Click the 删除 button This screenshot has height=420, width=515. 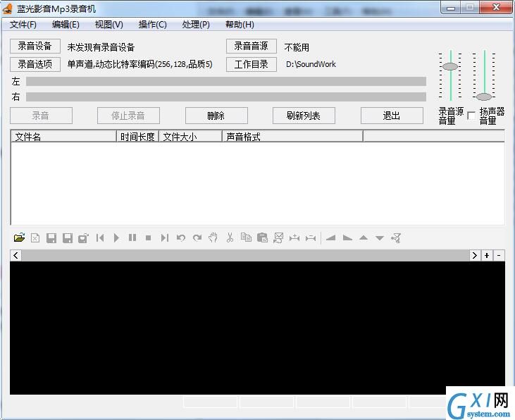click(216, 116)
